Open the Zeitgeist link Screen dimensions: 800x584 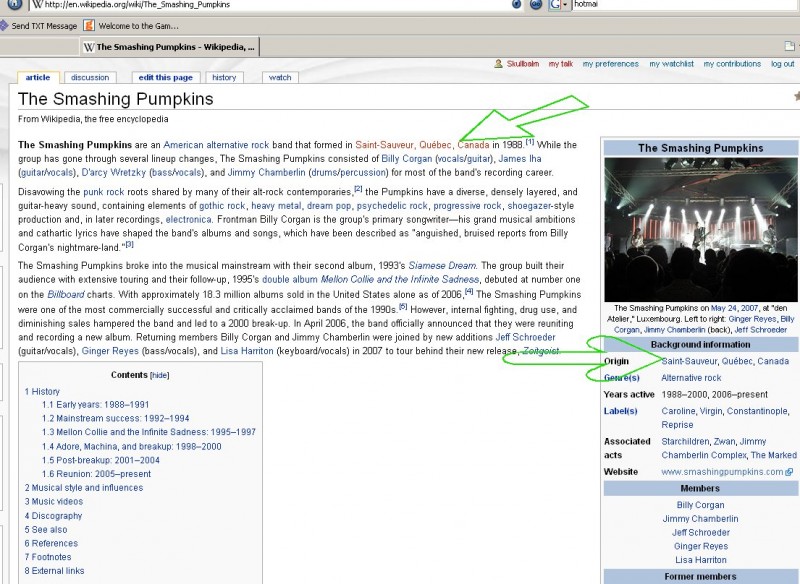click(540, 351)
